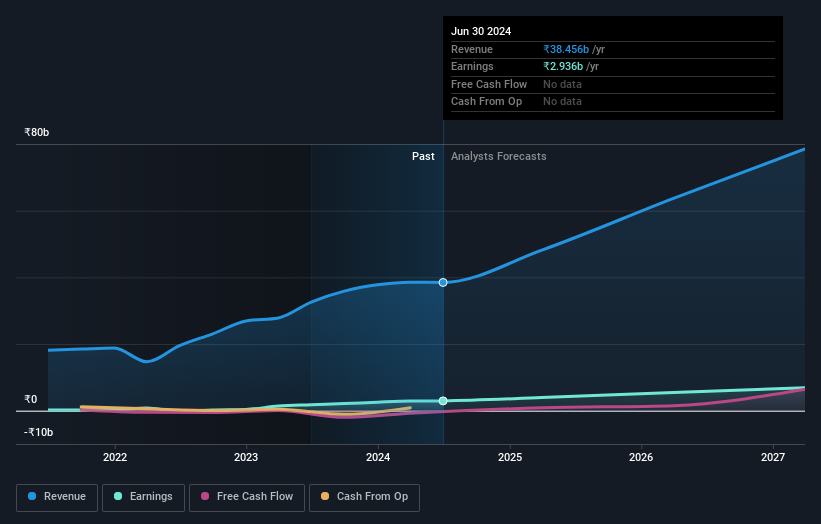Click the -₹10b y-axis label
The width and height of the screenshot is (821, 524).
point(38,432)
